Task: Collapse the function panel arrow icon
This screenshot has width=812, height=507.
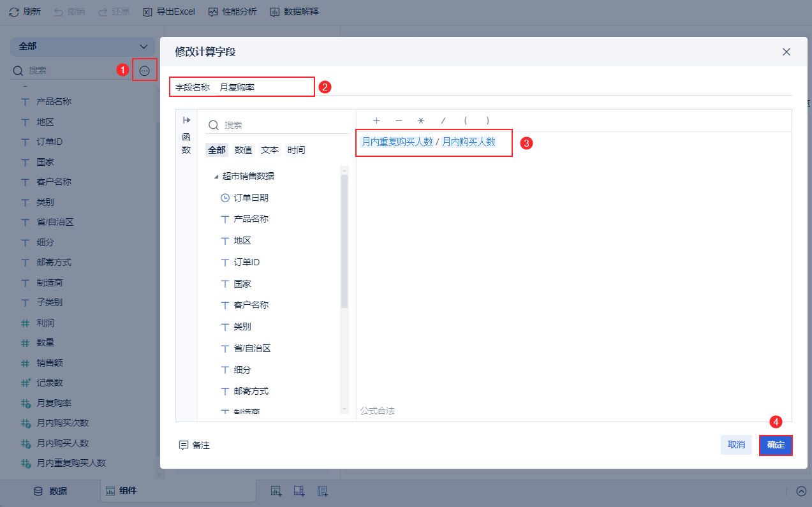Action: (x=186, y=121)
